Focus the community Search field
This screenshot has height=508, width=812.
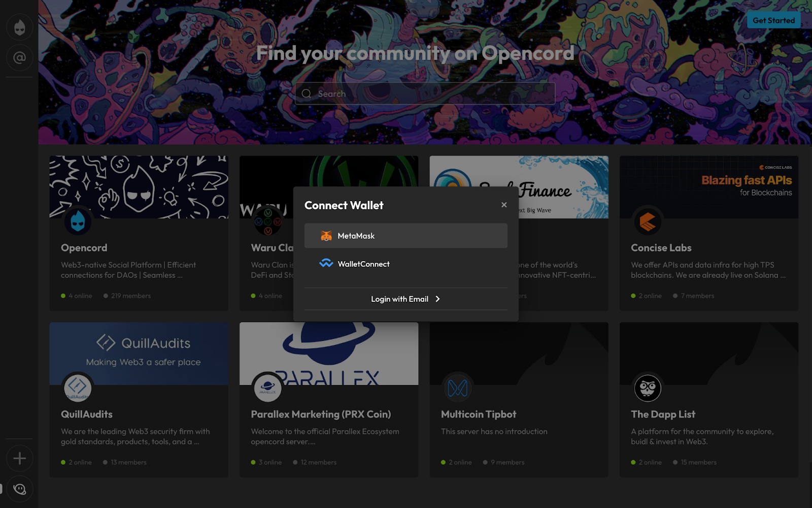pyautogui.click(x=425, y=93)
